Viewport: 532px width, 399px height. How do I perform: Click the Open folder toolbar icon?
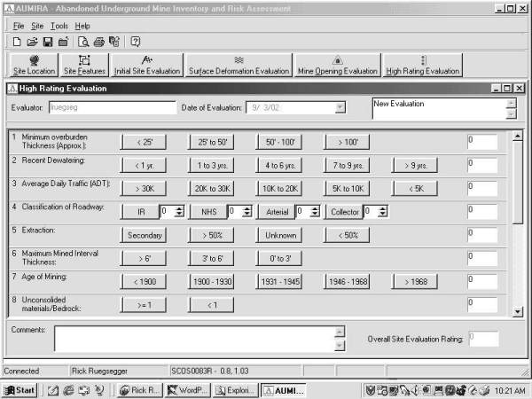(33, 42)
